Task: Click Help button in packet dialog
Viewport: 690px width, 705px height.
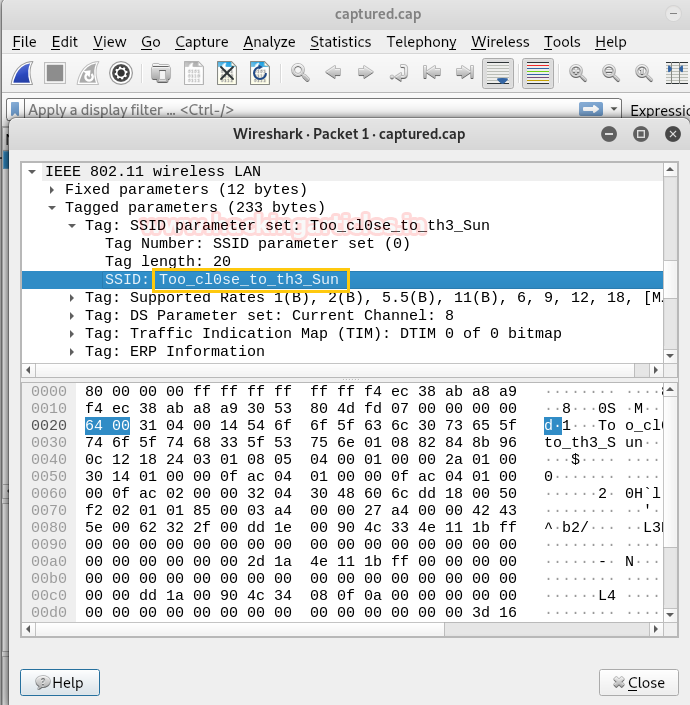Action: coord(60,683)
